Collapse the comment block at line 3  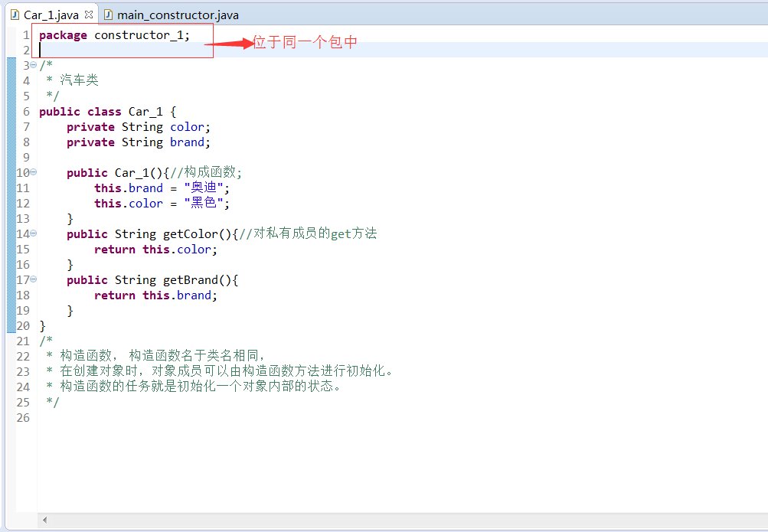[x=32, y=65]
